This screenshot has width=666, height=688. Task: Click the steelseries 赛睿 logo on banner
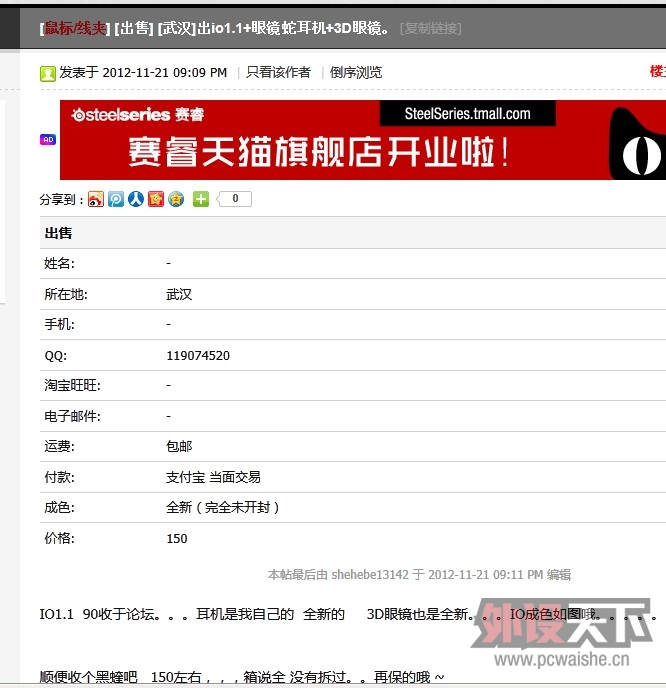pos(138,115)
